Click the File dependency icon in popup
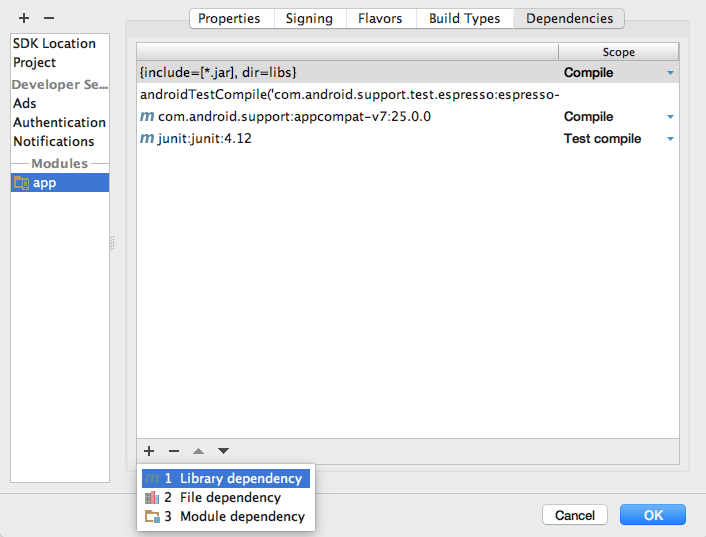The image size is (706, 537). point(152,498)
